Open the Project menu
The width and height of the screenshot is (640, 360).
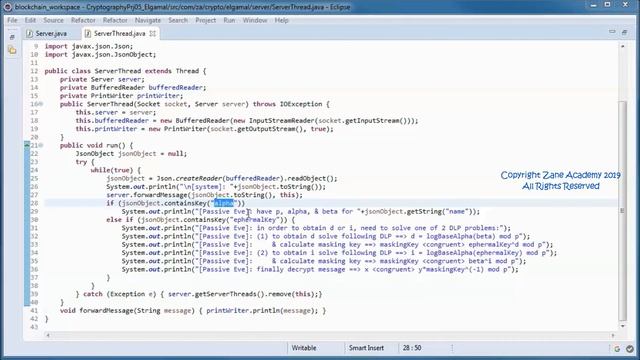(x=206, y=20)
